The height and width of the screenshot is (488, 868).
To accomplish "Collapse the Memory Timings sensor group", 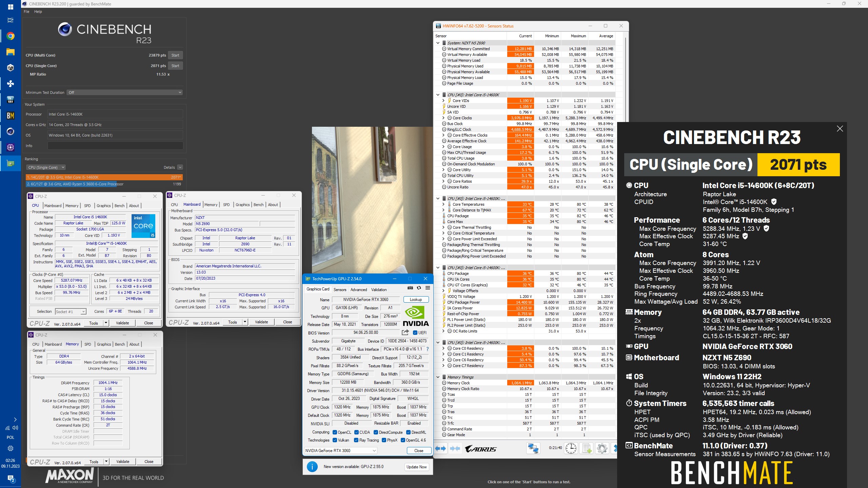I will click(438, 377).
